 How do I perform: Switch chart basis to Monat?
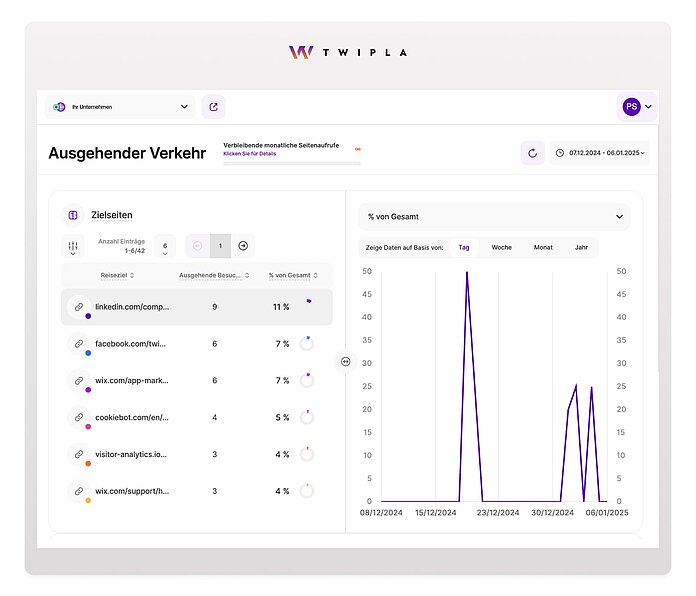click(x=542, y=247)
